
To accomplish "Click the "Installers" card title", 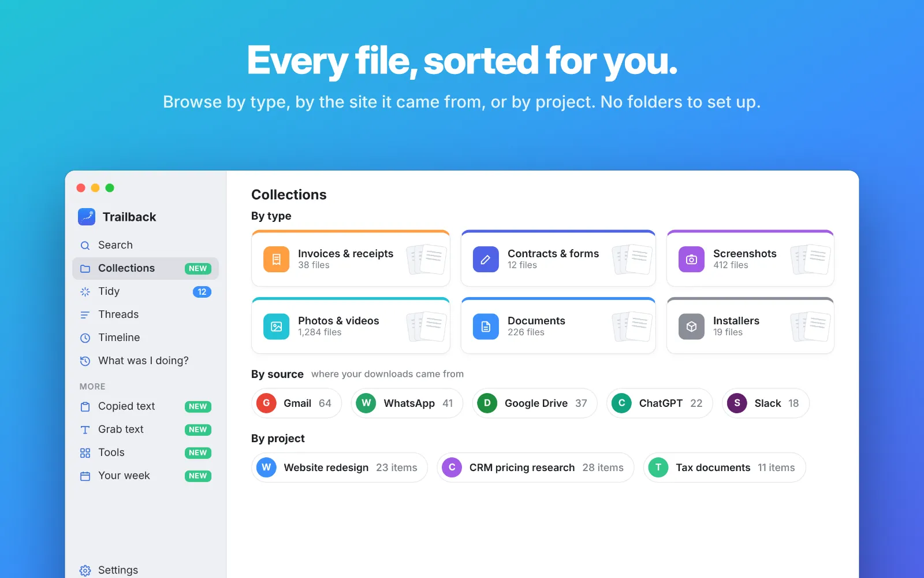I will [736, 321].
